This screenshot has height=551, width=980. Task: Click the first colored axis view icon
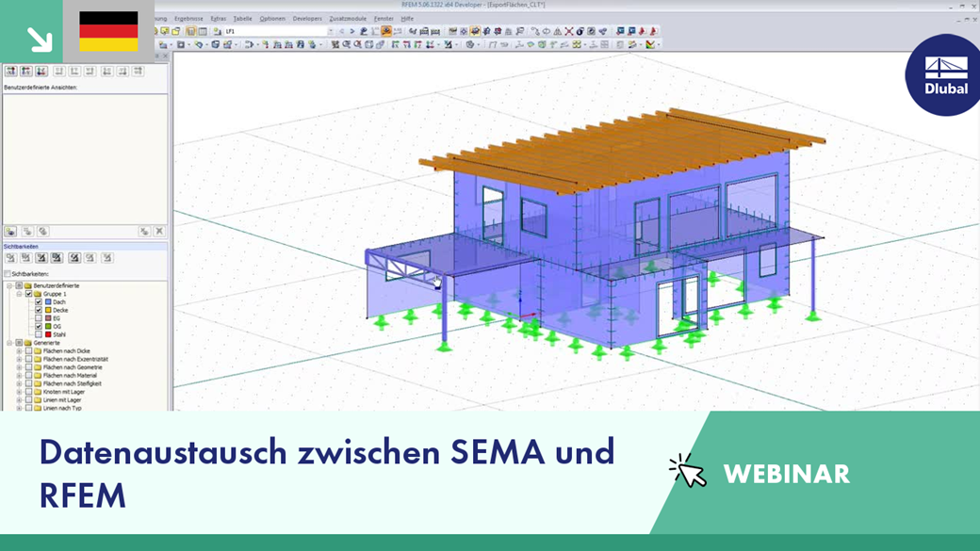[11, 72]
